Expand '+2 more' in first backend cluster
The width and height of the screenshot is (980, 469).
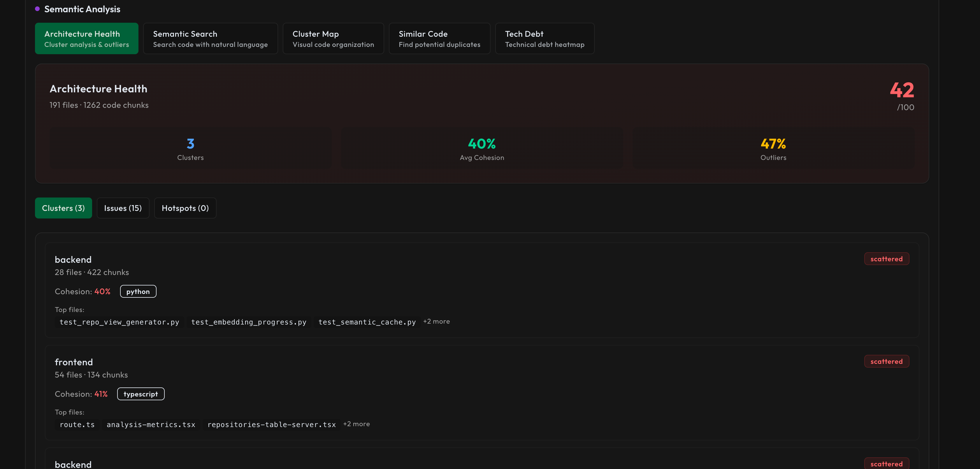point(436,322)
